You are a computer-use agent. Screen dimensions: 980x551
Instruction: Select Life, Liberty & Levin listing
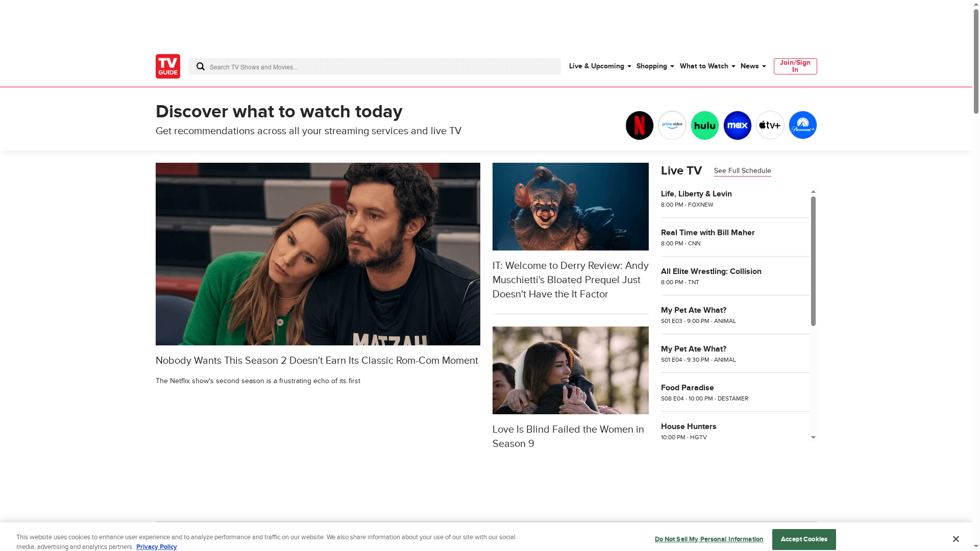point(734,198)
